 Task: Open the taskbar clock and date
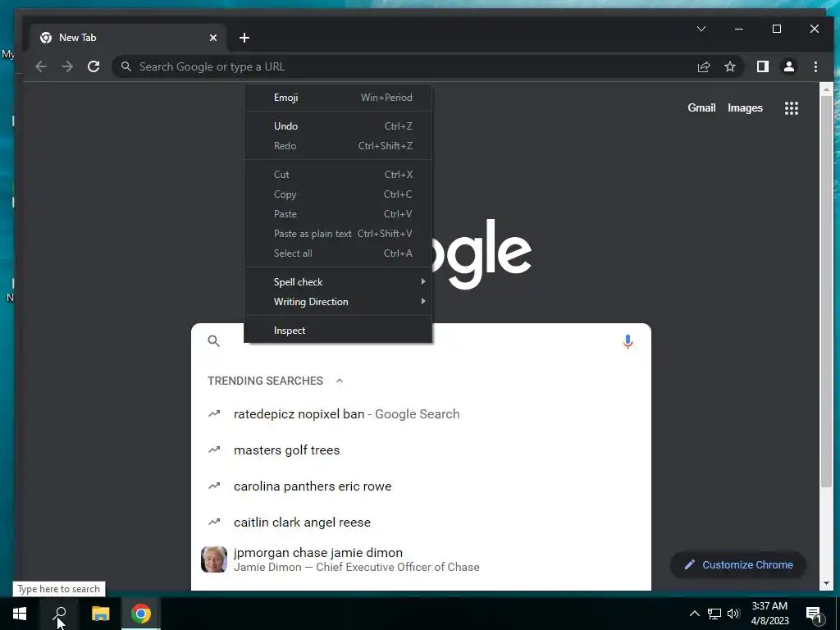tap(769, 614)
